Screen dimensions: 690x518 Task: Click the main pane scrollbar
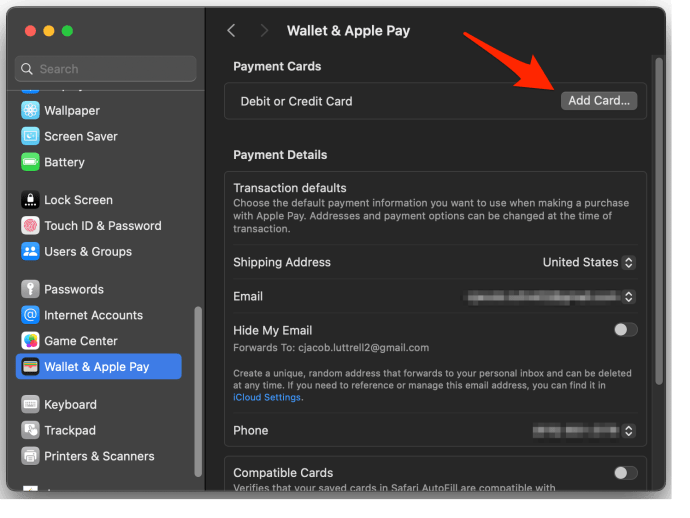(659, 221)
